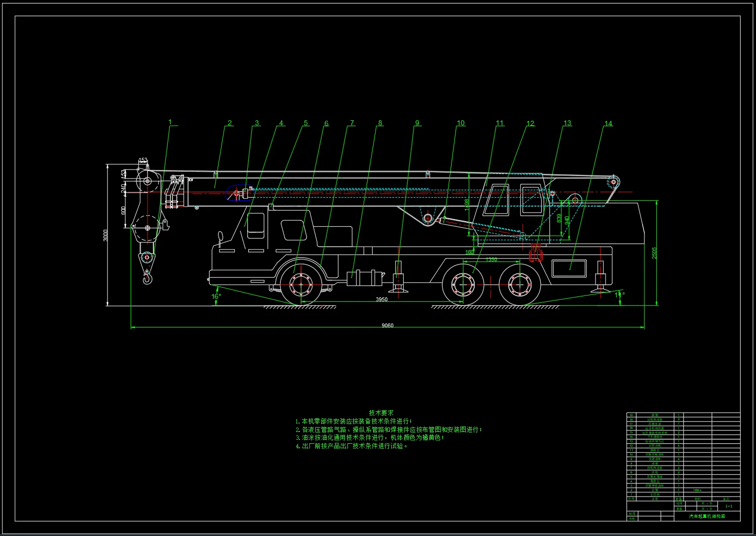
Task: Click the dimension value 839
Action: (x=559, y=218)
